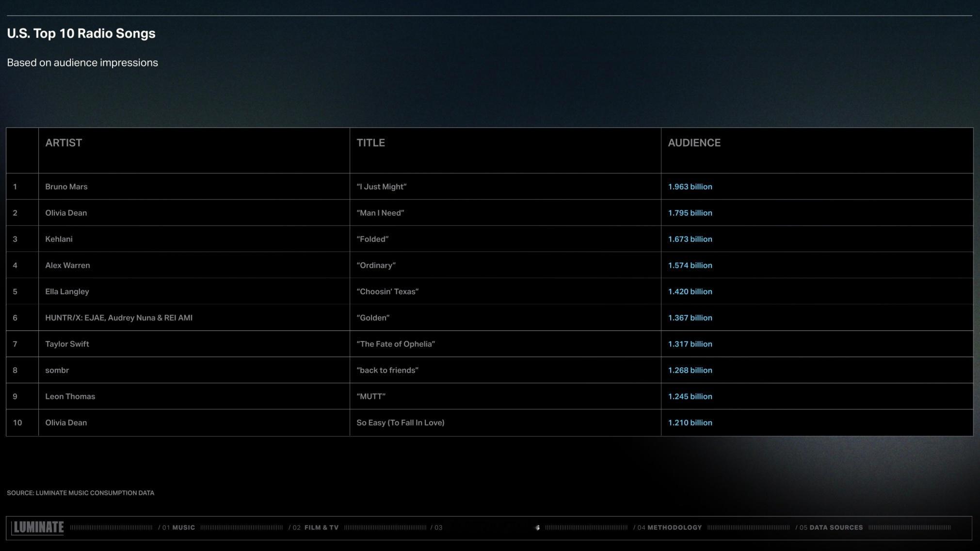Click the ARTIST column header
980x551 pixels.
[64, 143]
